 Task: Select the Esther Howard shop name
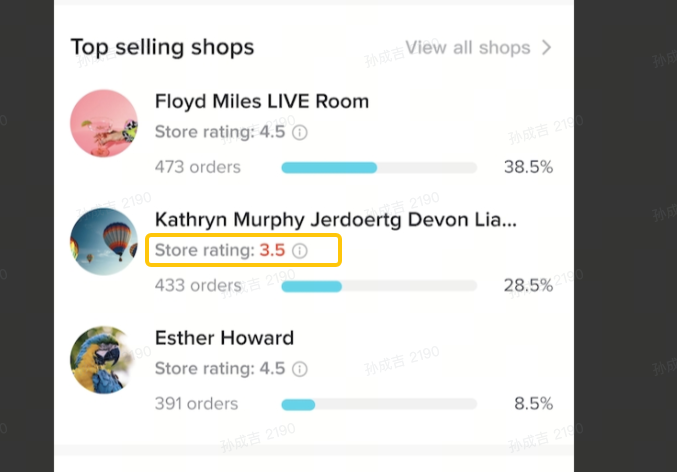click(224, 338)
